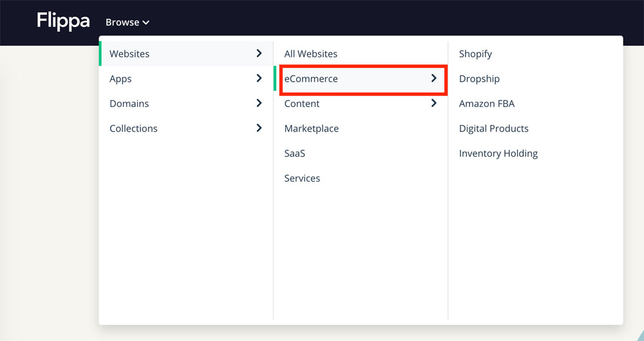Choose Marketplace from website types
644x341 pixels.
pyautogui.click(x=311, y=128)
